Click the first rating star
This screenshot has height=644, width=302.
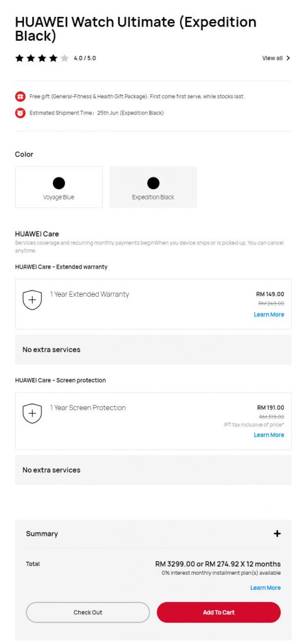[x=20, y=58]
